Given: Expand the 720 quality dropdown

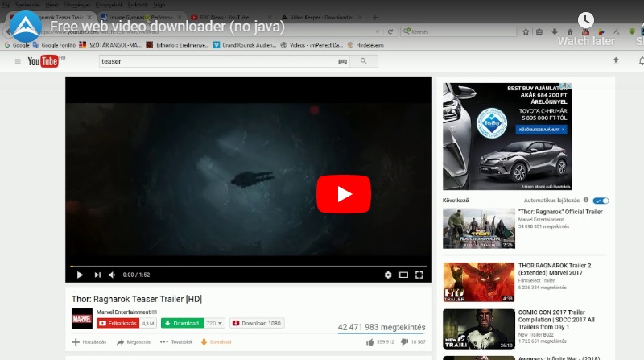Looking at the screenshot, I should (214, 324).
